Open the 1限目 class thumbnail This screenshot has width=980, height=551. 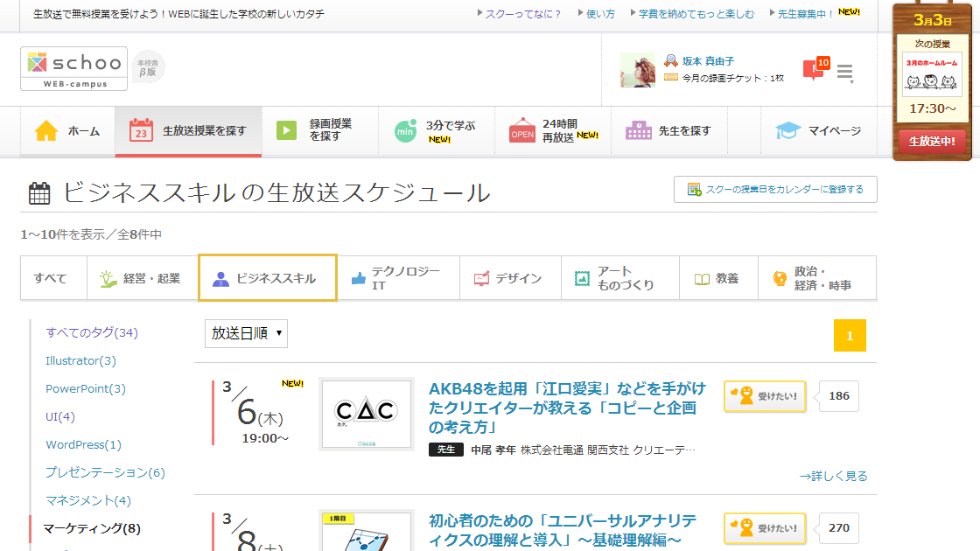click(367, 531)
